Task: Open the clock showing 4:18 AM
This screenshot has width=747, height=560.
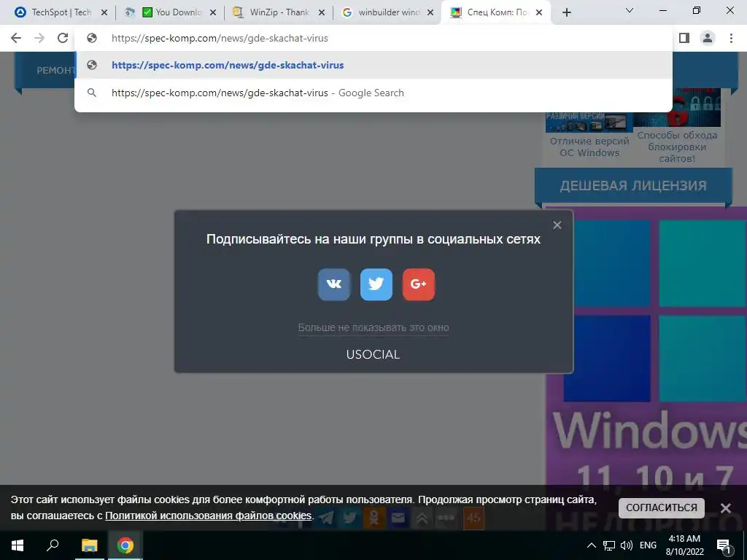Action: [684, 545]
